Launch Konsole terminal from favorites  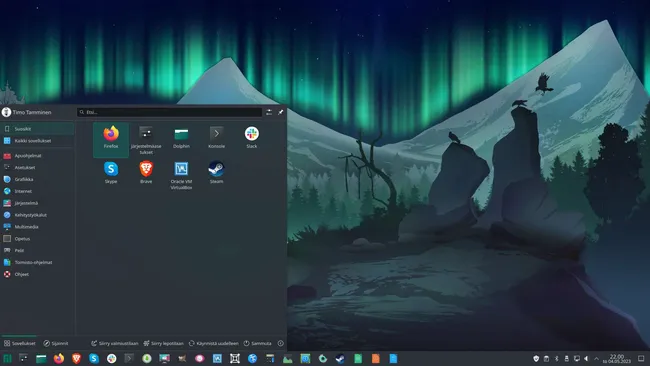pyautogui.click(x=216, y=138)
